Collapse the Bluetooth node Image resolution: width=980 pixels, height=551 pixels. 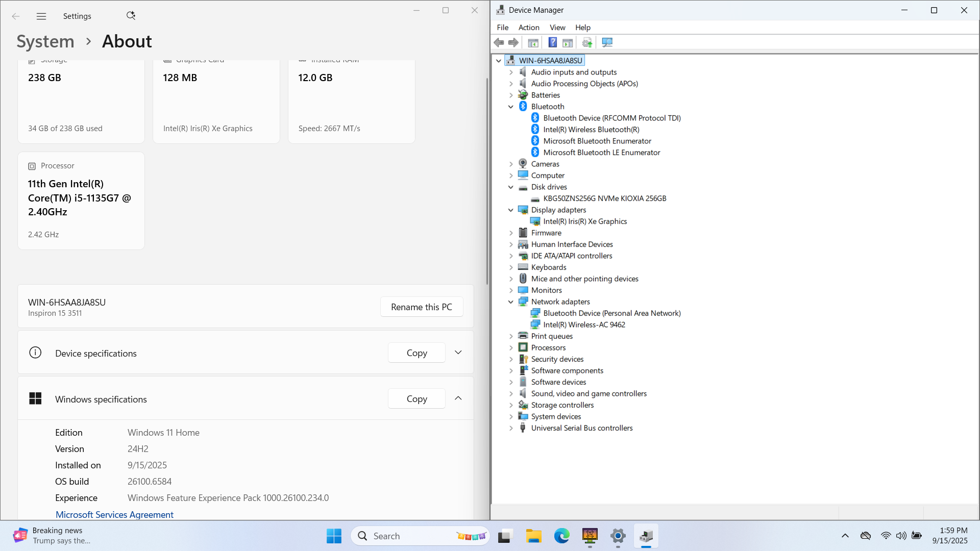pos(511,107)
